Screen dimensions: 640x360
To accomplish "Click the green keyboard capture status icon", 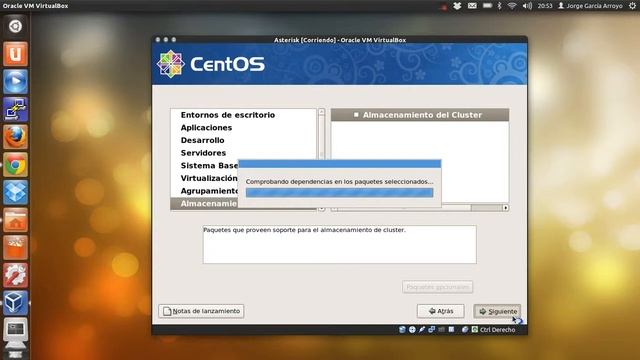I will (475, 329).
